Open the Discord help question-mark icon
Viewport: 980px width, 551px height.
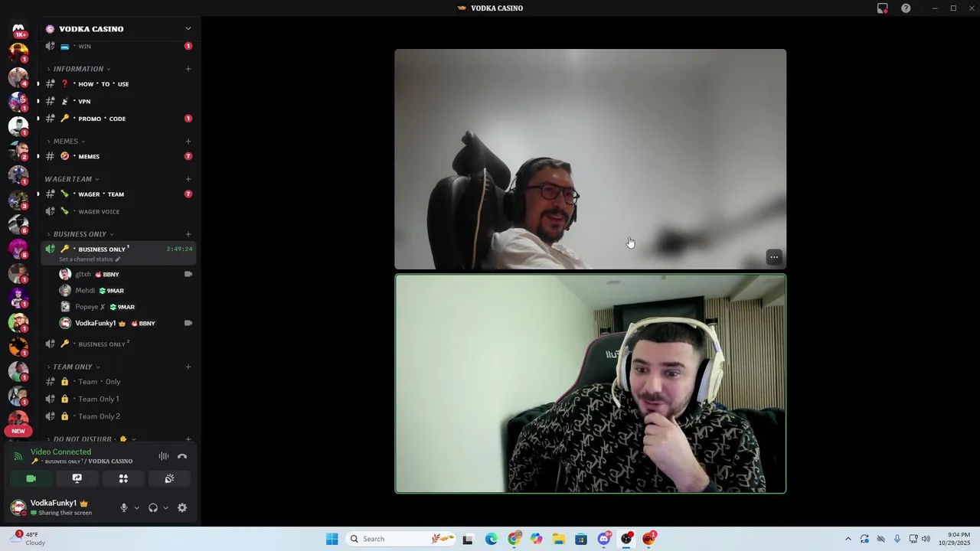[x=906, y=8]
